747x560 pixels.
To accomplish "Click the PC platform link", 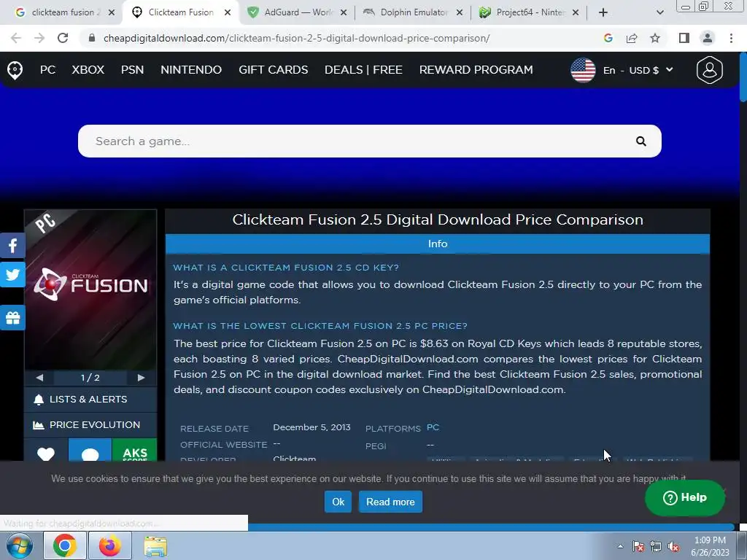I will (x=433, y=427).
